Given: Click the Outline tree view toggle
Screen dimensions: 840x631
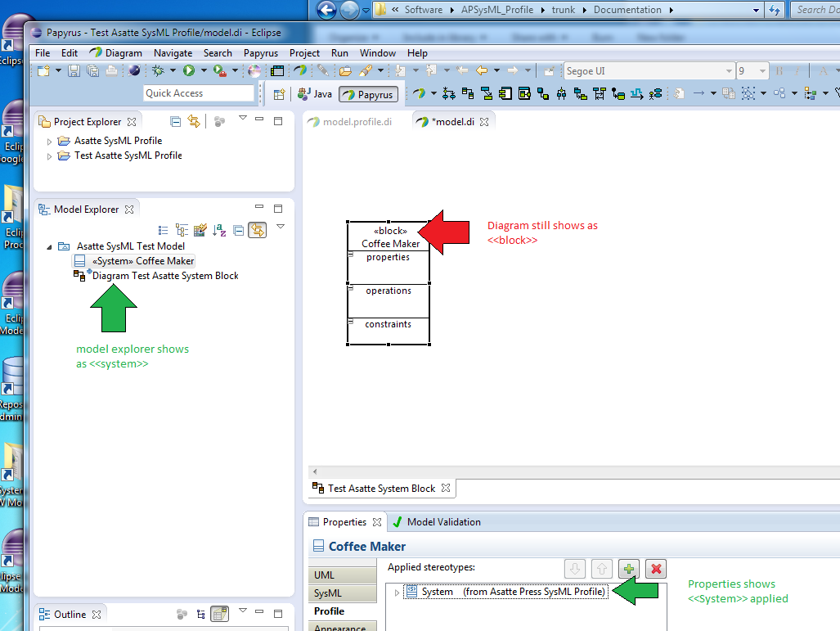Looking at the screenshot, I should coord(201,615).
